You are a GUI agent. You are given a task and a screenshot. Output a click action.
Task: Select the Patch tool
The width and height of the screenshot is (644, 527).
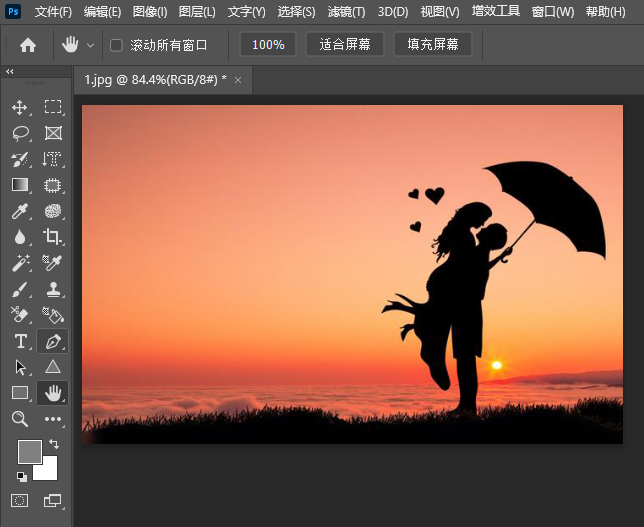click(x=53, y=185)
